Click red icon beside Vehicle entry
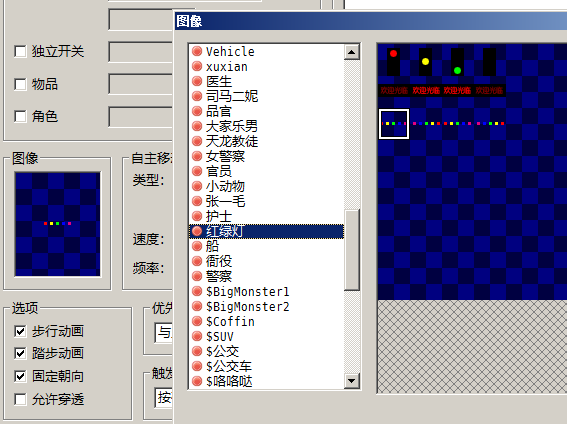The width and height of the screenshot is (567, 424). pos(197,51)
